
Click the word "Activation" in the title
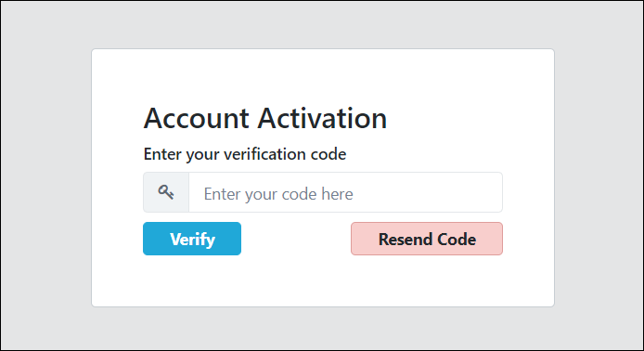322,118
